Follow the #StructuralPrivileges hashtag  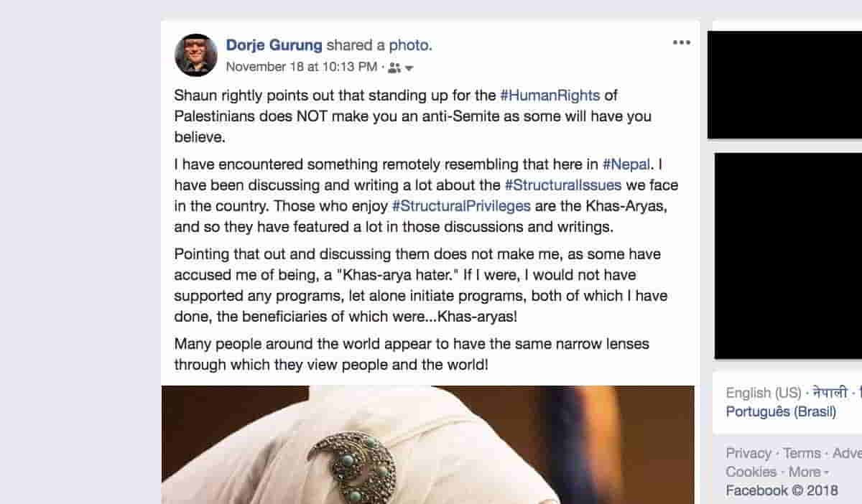coord(460,206)
